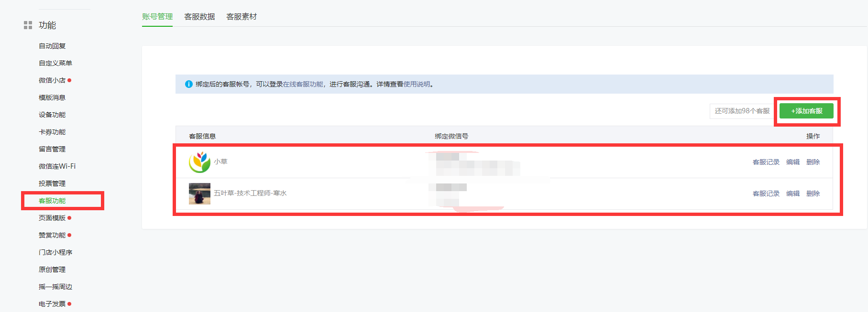The height and width of the screenshot is (312, 868).
Task: Open 电子发票 in the sidebar
Action: tap(52, 304)
